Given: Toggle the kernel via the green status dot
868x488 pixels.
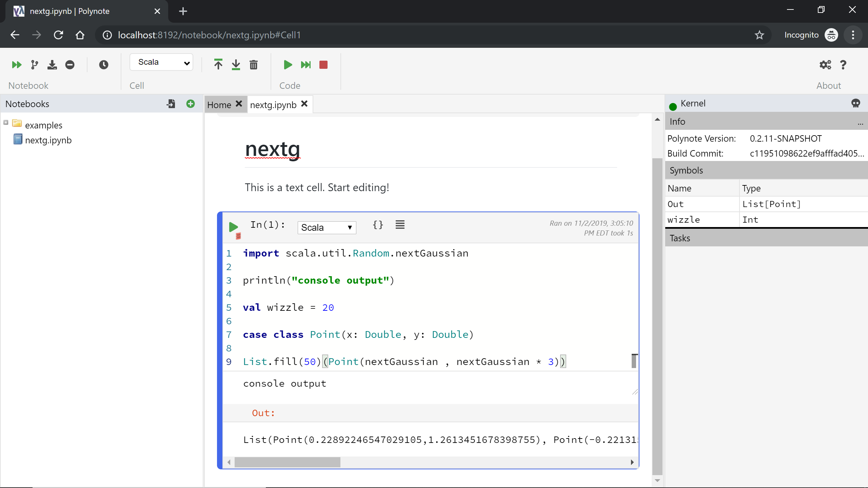Looking at the screenshot, I should click(x=673, y=106).
